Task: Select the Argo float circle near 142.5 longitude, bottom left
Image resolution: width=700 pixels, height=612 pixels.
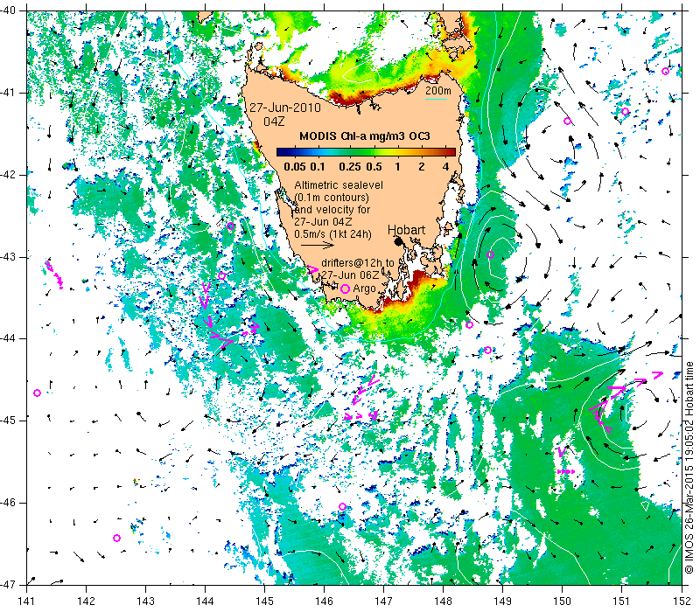Action: click(117, 538)
